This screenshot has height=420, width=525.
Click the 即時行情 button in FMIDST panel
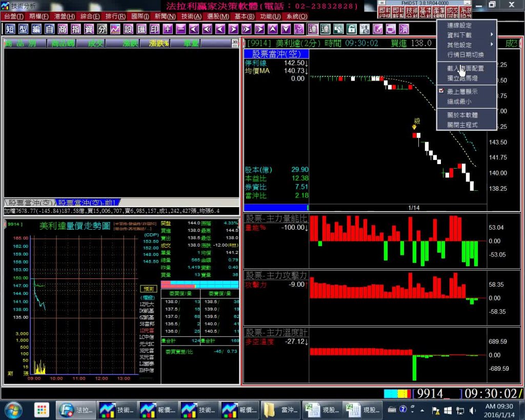[x=385, y=13]
